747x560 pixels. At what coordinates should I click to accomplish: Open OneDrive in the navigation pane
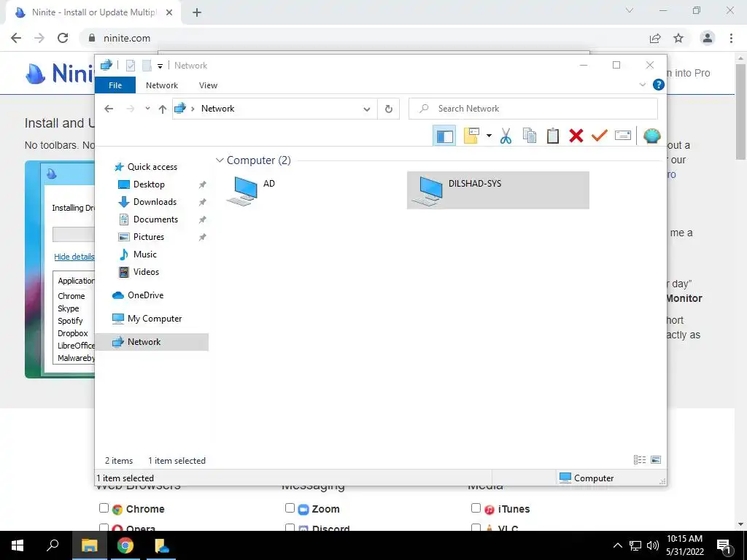tap(145, 295)
